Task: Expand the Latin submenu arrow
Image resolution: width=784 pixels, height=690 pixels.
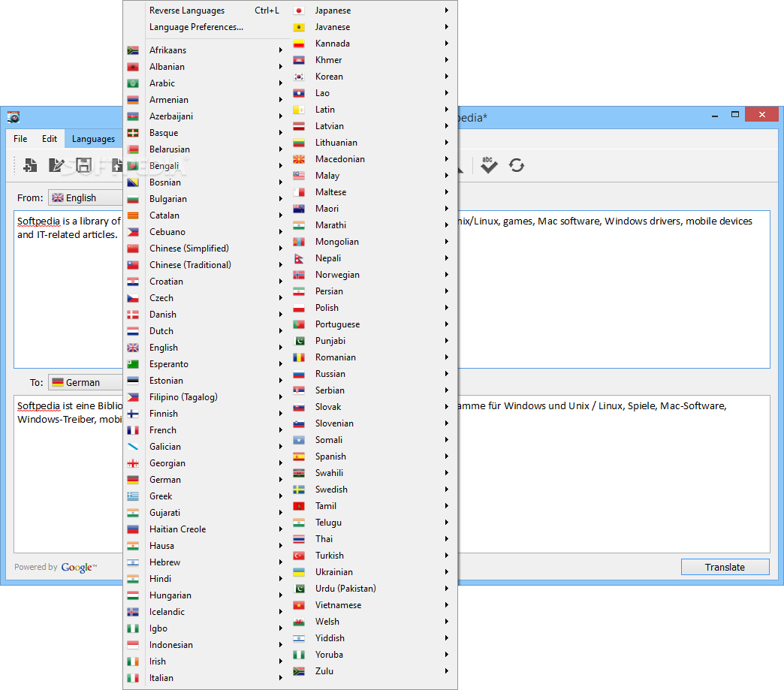Action: [447, 110]
